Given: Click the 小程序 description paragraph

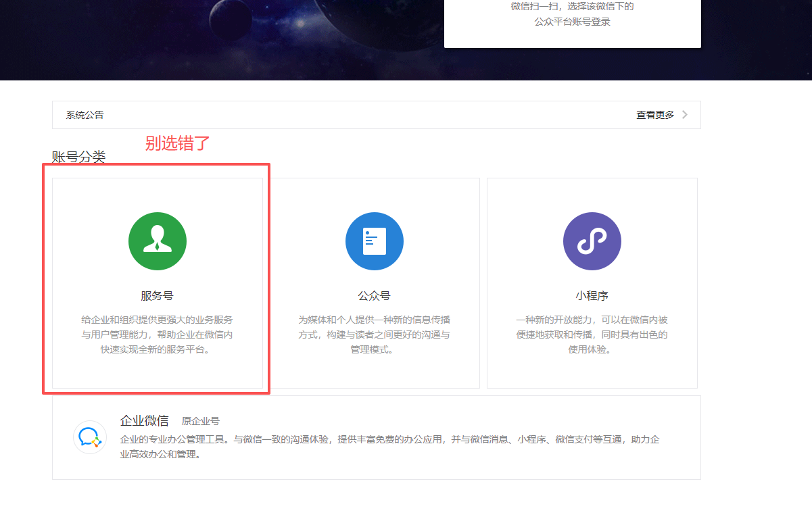Looking at the screenshot, I should pyautogui.click(x=592, y=335).
